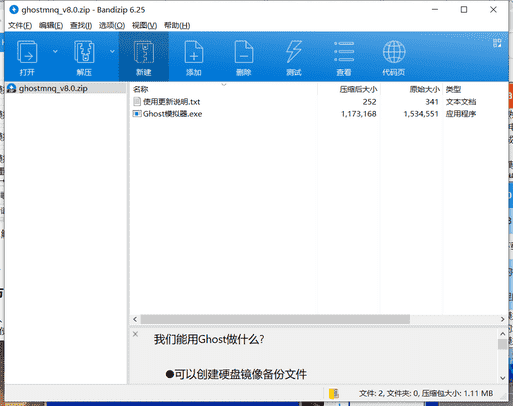The image size is (513, 406).
Task: Click the zip icon beside ghostmnq_v8.0.zip
Action: pyautogui.click(x=12, y=88)
